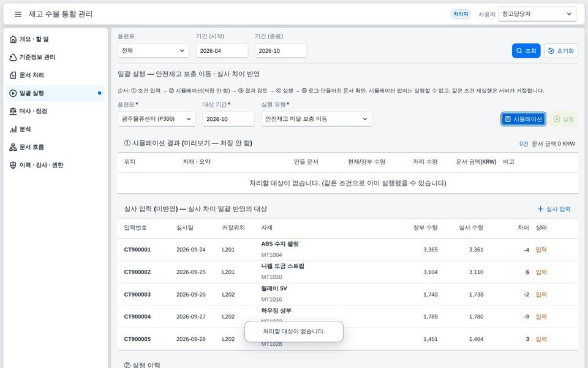Open the 사용자 창고담당자 dropdown
The width and height of the screenshot is (588, 368).
point(537,14)
